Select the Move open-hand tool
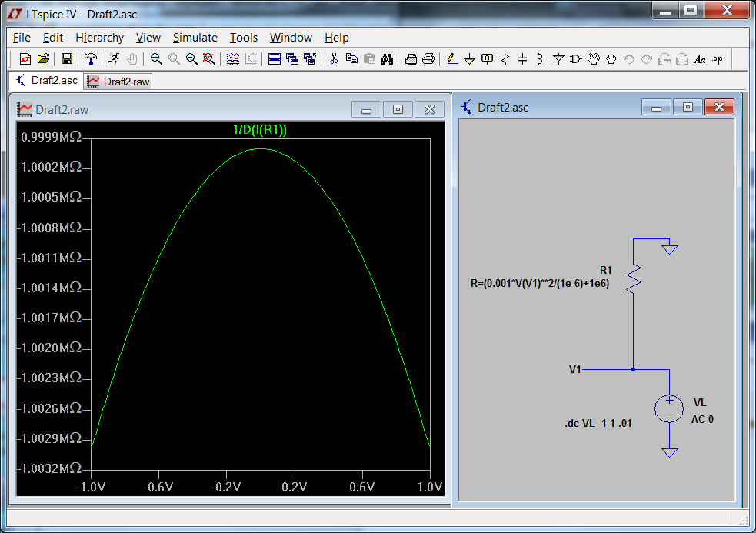756x533 pixels. pyautogui.click(x=594, y=59)
